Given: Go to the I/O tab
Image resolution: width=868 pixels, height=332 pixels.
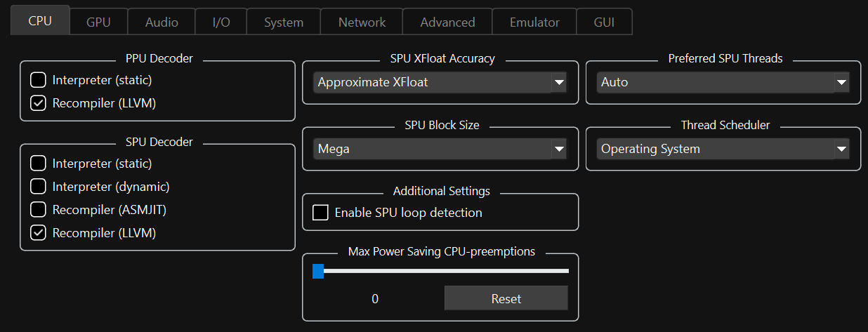Looking at the screenshot, I should point(221,22).
